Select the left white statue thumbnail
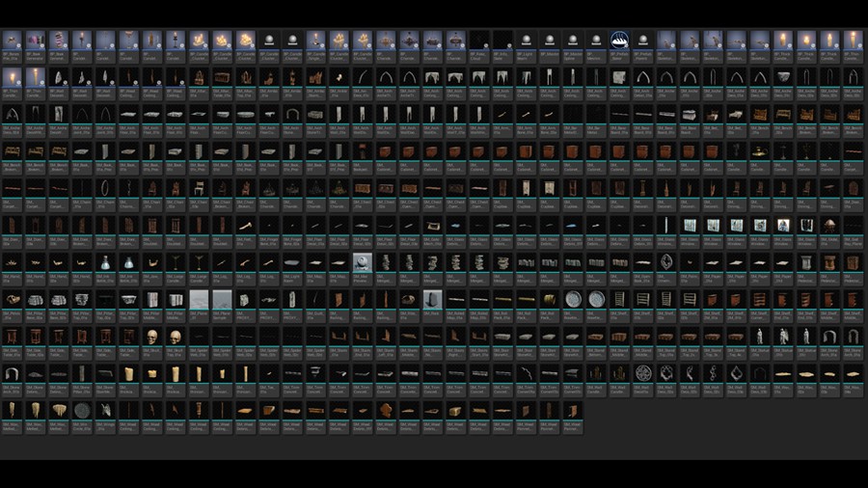Viewport: 868px width, 488px height. pos(760,337)
